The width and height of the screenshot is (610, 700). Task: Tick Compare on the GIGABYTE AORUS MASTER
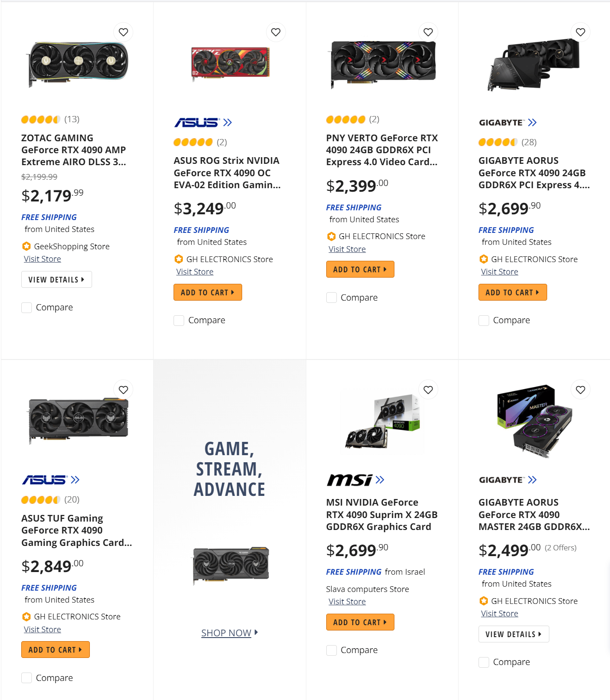tap(484, 662)
